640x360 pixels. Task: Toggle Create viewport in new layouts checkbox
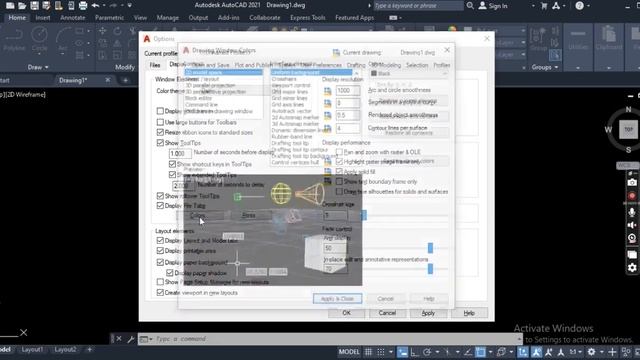pyautogui.click(x=160, y=293)
